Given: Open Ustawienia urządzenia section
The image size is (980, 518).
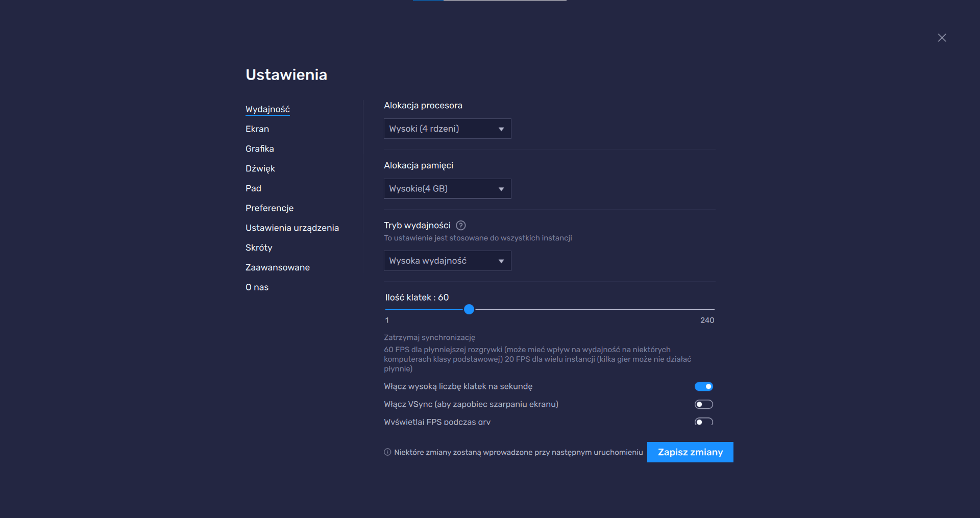Looking at the screenshot, I should click(292, 228).
